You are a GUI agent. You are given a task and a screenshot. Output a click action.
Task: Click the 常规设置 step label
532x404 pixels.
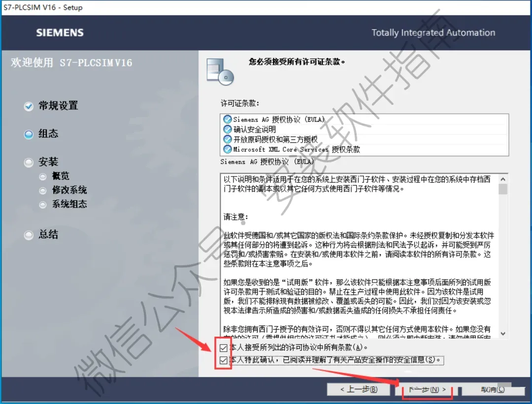pyautogui.click(x=58, y=106)
